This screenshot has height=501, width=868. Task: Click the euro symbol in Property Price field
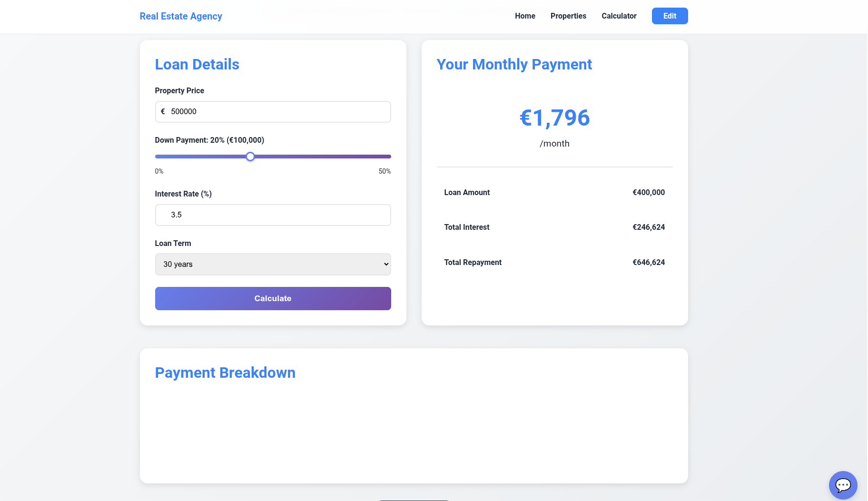coord(164,111)
